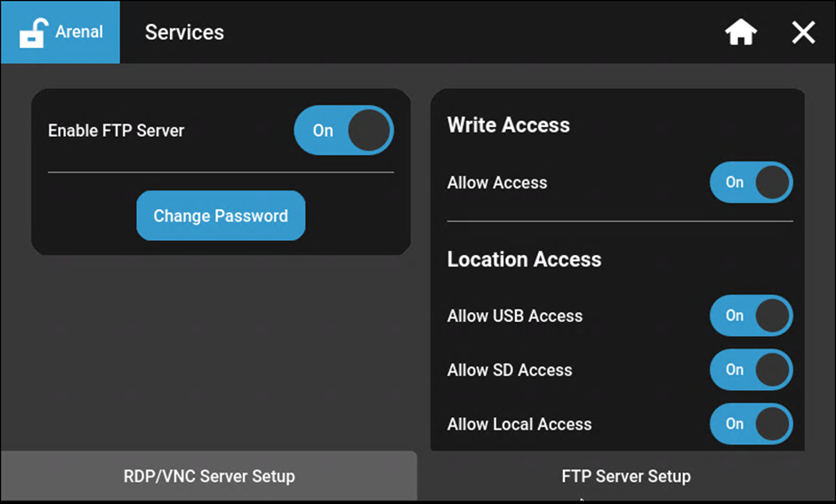The height and width of the screenshot is (504, 836).
Task: Switch to RDP/VNC Server Setup tab
Action: click(x=208, y=476)
